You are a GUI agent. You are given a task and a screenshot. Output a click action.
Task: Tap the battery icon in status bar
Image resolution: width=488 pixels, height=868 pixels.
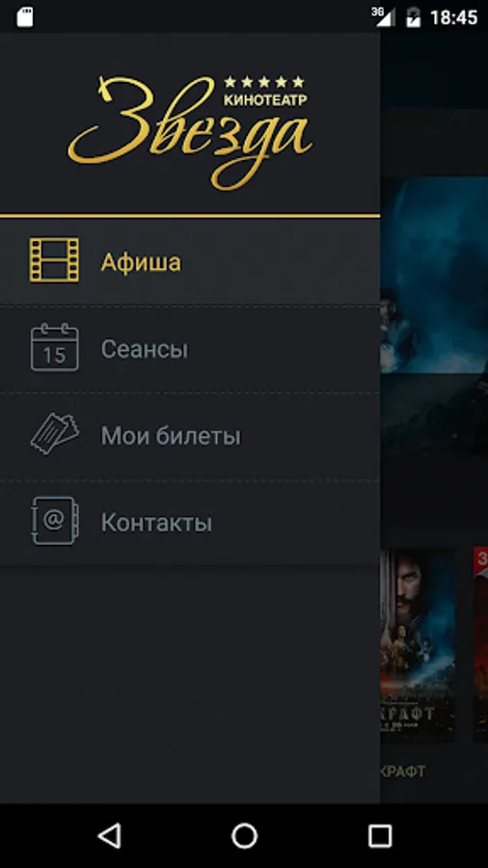pos(414,17)
